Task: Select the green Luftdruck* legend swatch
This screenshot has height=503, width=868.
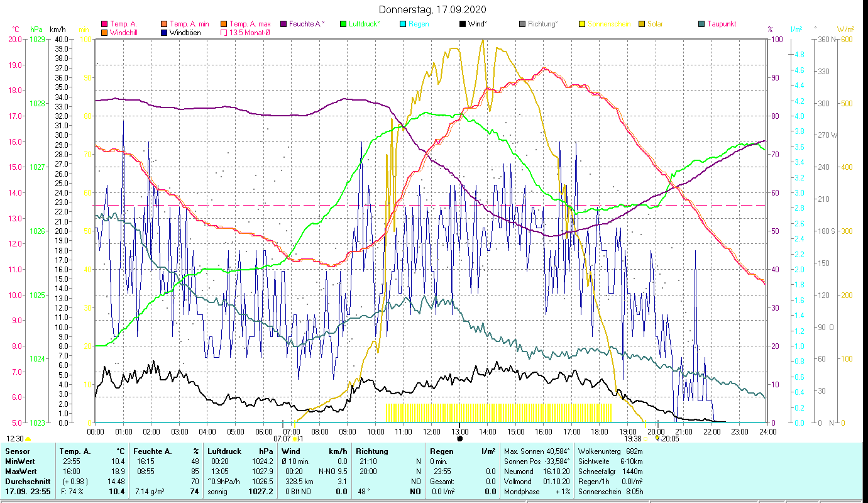Action: click(x=343, y=24)
